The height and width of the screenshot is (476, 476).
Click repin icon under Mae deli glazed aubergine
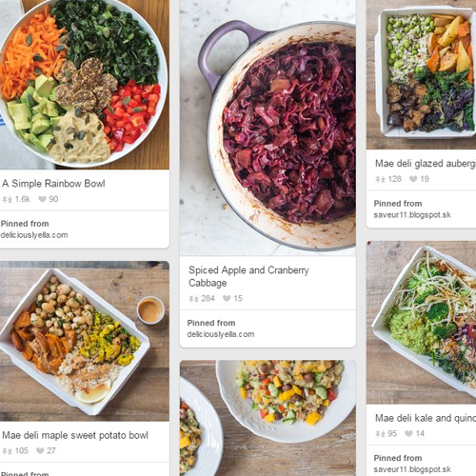pyautogui.click(x=380, y=179)
